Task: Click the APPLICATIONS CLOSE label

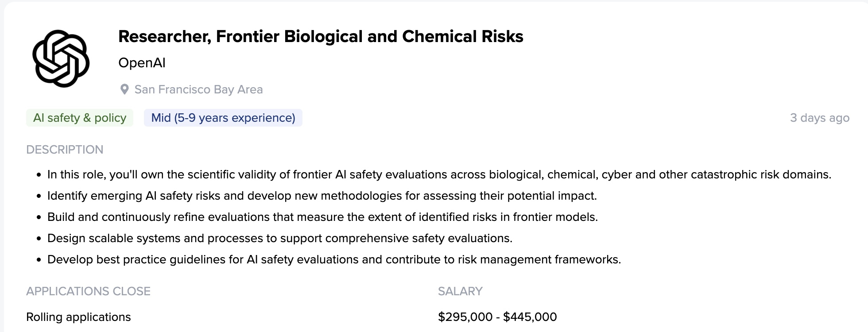Action: (x=88, y=291)
